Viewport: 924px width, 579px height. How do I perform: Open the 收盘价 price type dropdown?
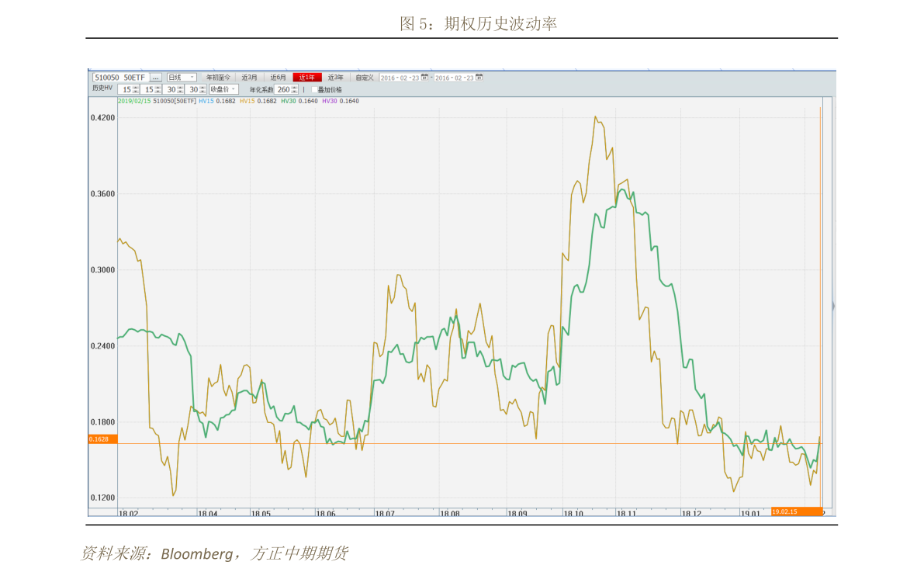[x=234, y=89]
